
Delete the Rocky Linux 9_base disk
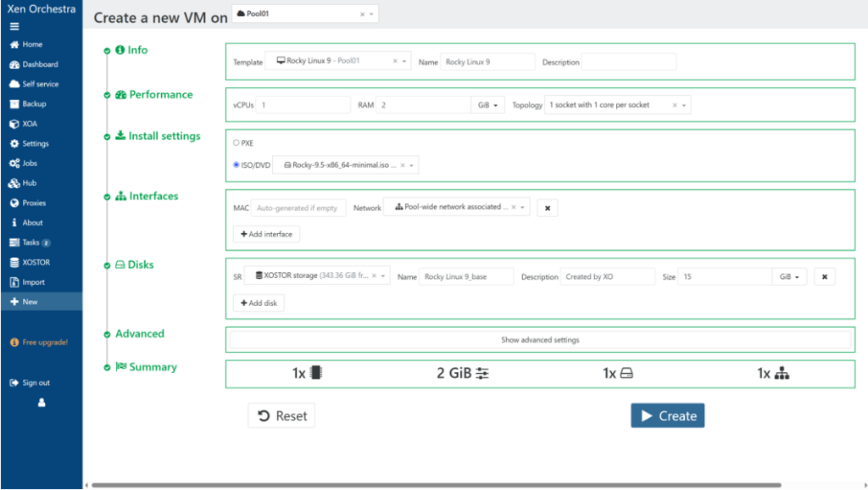click(824, 276)
